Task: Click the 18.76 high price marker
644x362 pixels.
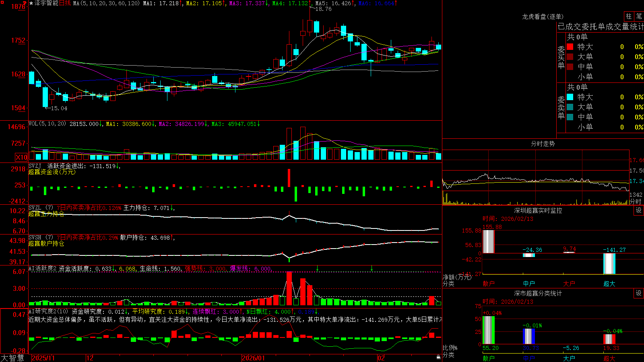Action: pyautogui.click(x=323, y=9)
